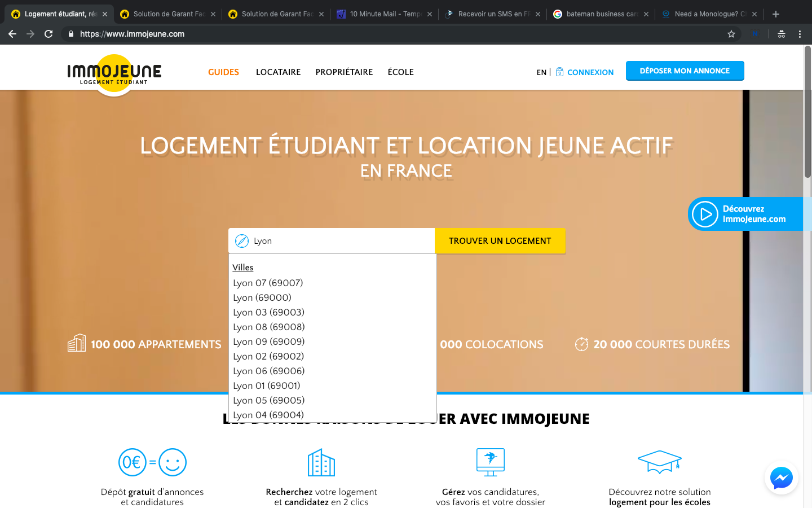Click the Lyon search input field
This screenshot has height=508, width=812.
pyautogui.click(x=332, y=241)
